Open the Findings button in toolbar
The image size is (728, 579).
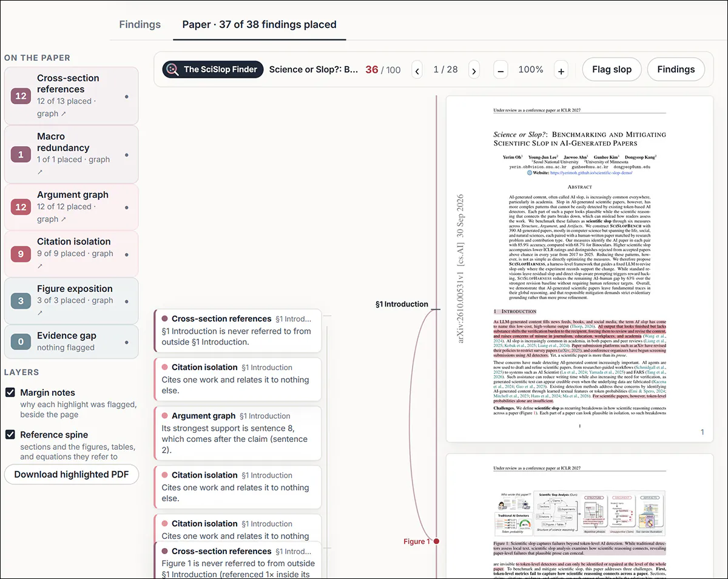click(x=676, y=69)
